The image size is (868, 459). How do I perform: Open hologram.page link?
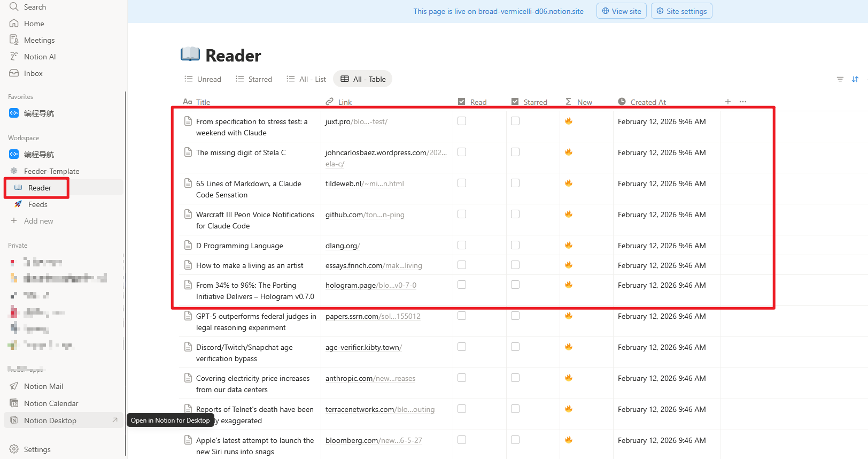click(371, 285)
